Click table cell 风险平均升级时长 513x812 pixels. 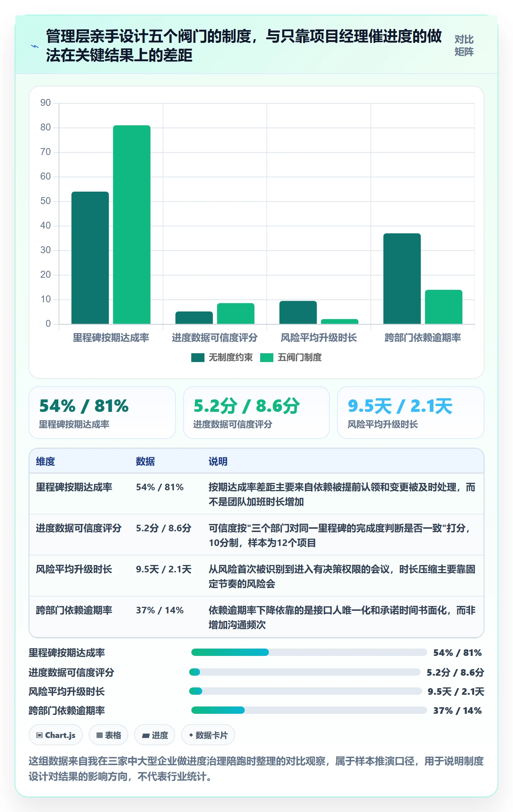pos(74,569)
